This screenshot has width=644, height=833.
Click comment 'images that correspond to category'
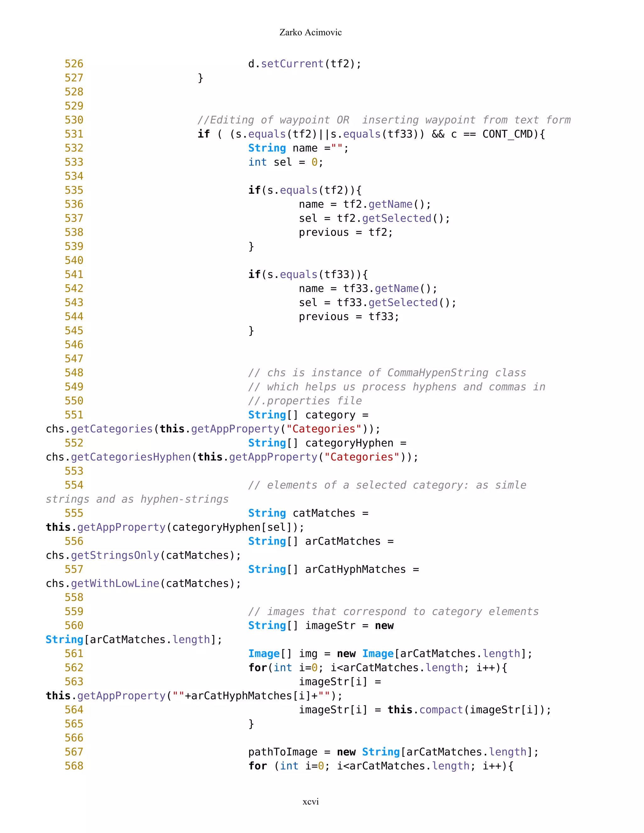(x=393, y=611)
